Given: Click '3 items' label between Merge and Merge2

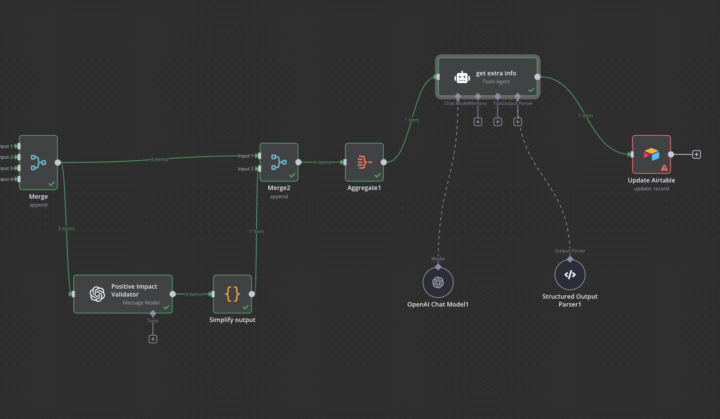Looking at the screenshot, I should tap(159, 159).
